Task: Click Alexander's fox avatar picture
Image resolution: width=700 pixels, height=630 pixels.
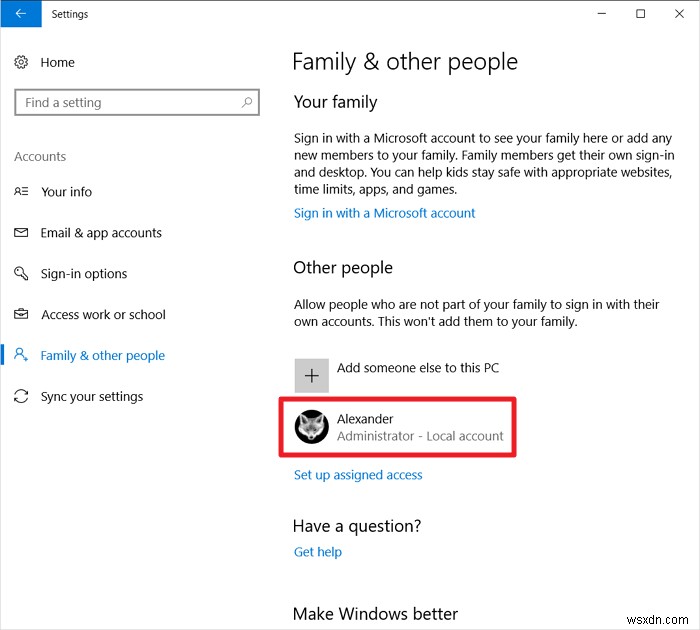Action: point(312,427)
